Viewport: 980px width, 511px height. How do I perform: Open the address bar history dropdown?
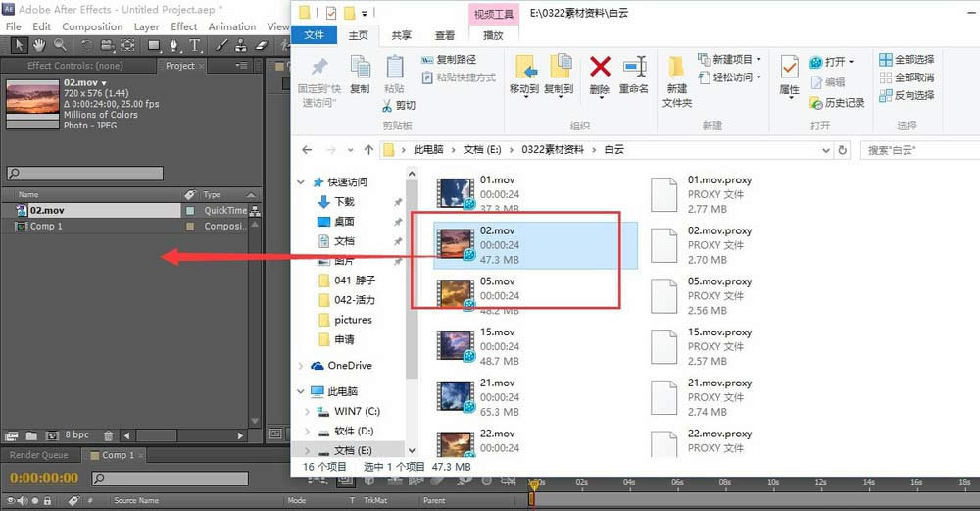tap(825, 150)
